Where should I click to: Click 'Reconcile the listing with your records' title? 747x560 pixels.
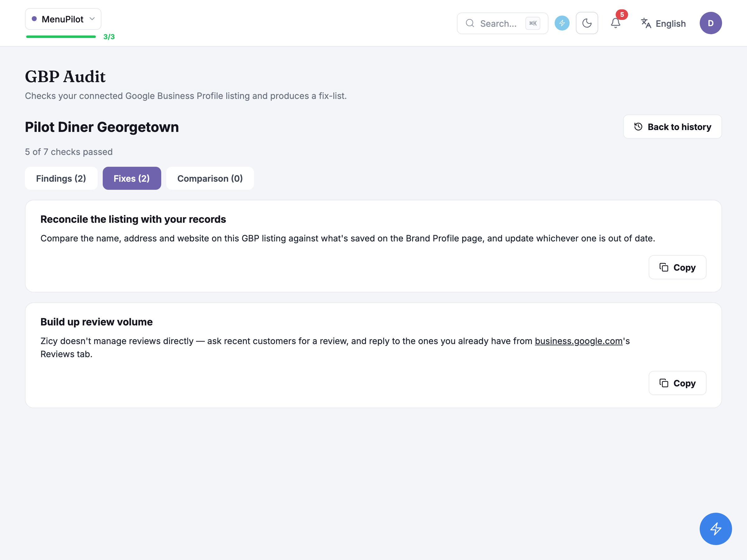click(x=133, y=219)
